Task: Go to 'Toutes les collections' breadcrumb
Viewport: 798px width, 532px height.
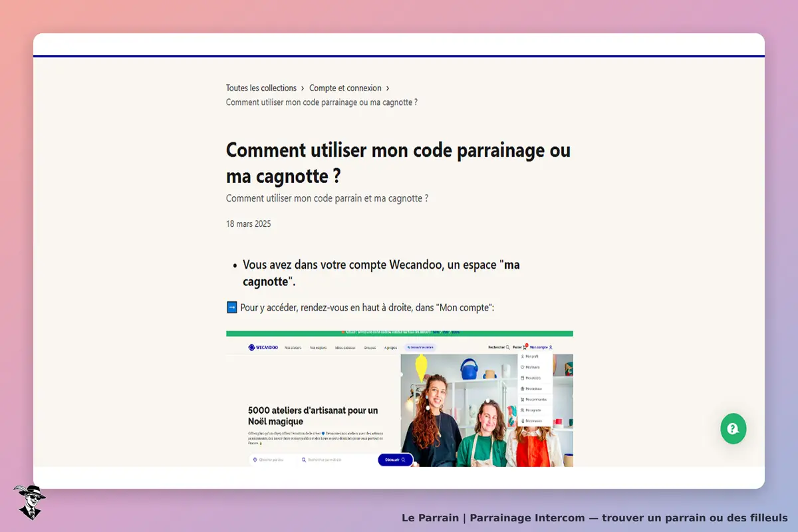Action: click(x=261, y=88)
